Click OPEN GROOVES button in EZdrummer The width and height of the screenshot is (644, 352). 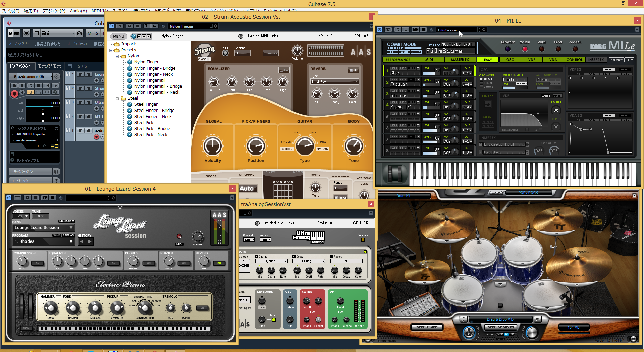pos(500,327)
